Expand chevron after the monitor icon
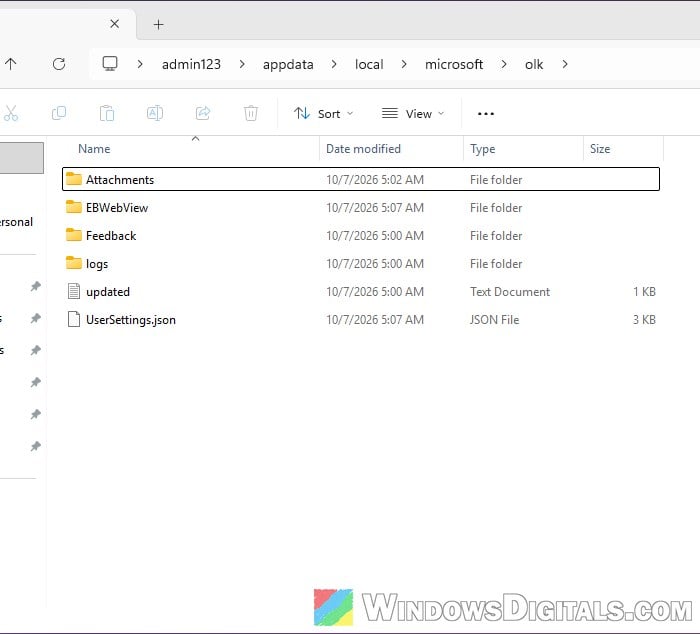This screenshot has width=700, height=634. (x=140, y=64)
